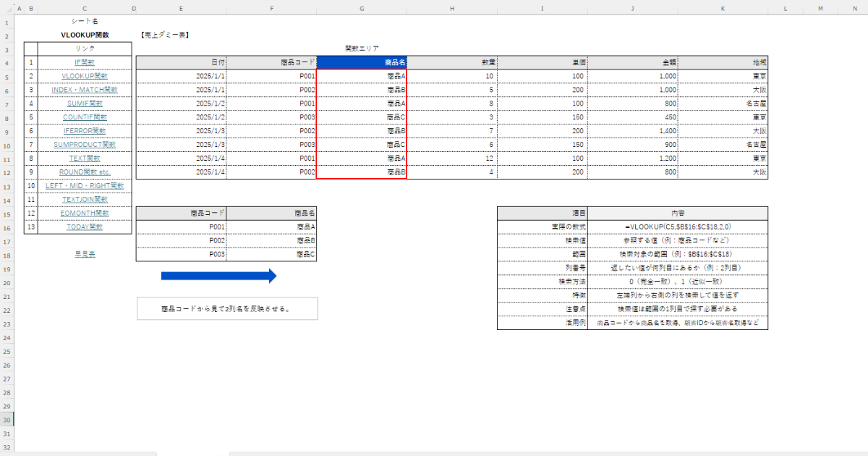Image resolution: width=868 pixels, height=456 pixels.
Task: Select column J header
Action: pyautogui.click(x=632, y=9)
